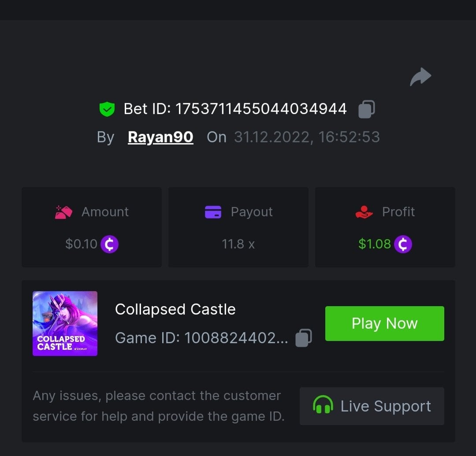The height and width of the screenshot is (456, 476).
Task: Copy the Bet ID to clipboard
Action: click(x=366, y=109)
